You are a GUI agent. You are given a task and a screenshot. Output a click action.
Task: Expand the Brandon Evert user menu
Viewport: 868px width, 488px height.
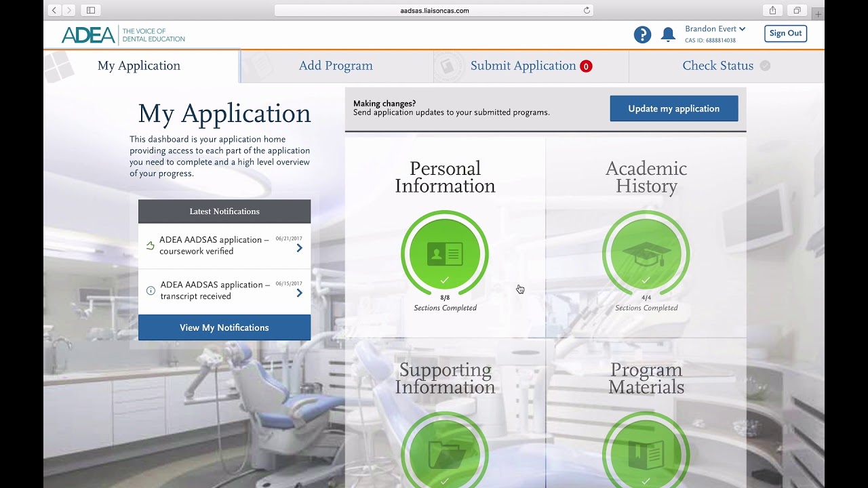715,29
